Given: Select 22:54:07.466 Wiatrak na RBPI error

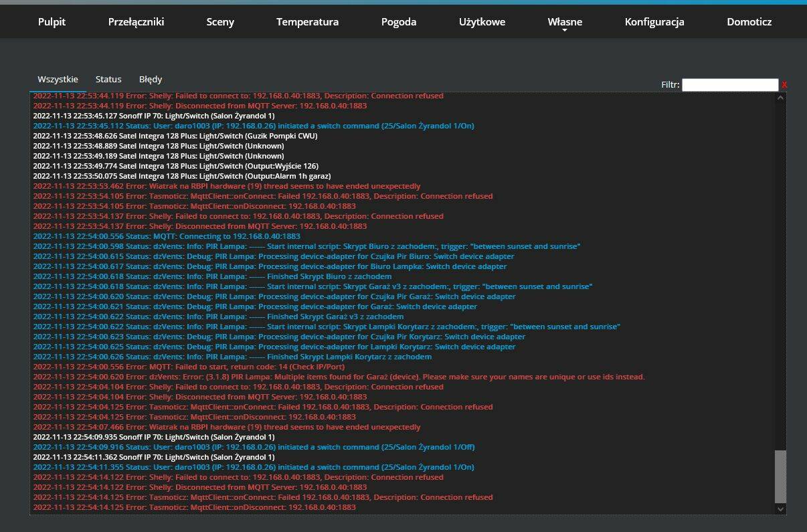Looking at the screenshot, I should tap(227, 427).
